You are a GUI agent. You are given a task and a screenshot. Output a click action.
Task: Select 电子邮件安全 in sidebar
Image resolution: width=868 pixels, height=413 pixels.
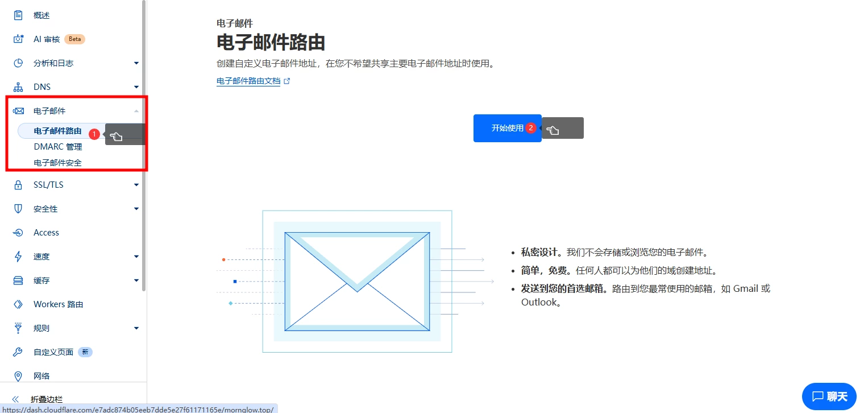click(x=57, y=163)
